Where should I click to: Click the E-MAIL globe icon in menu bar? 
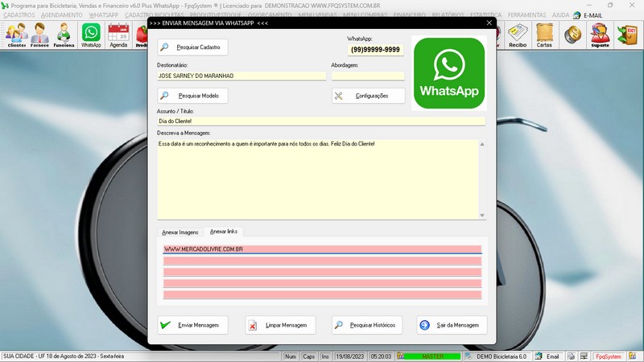click(x=576, y=15)
